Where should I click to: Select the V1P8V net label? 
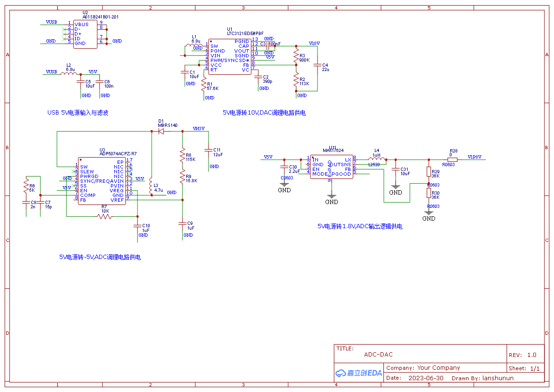coord(474,157)
